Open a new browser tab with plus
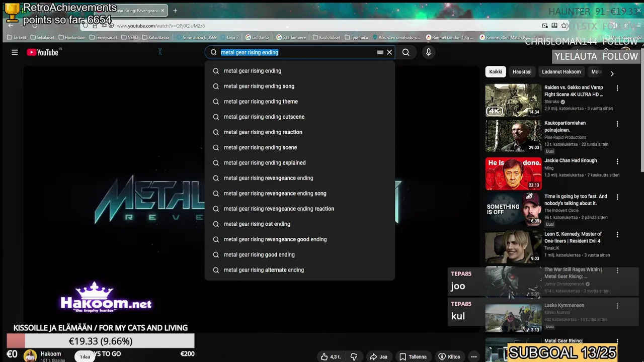Screen dimensions: 644x362 [175, 11]
